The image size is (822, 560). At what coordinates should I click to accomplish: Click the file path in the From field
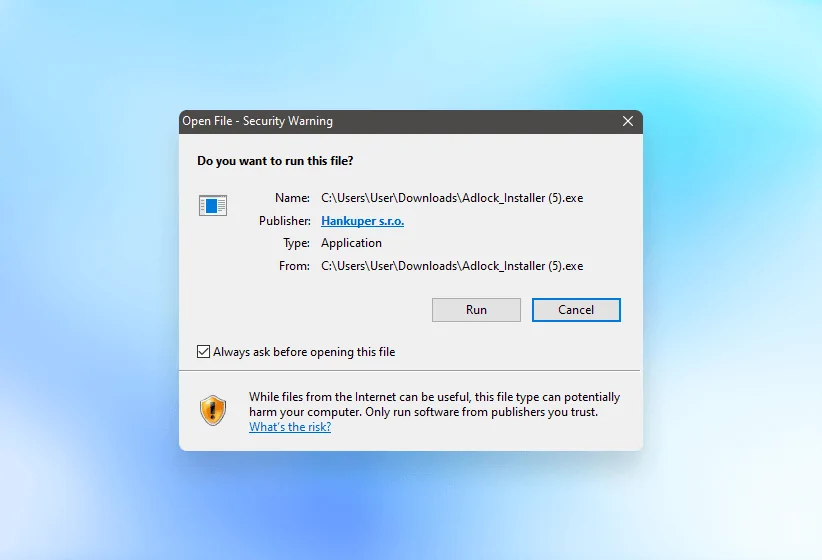click(x=451, y=266)
